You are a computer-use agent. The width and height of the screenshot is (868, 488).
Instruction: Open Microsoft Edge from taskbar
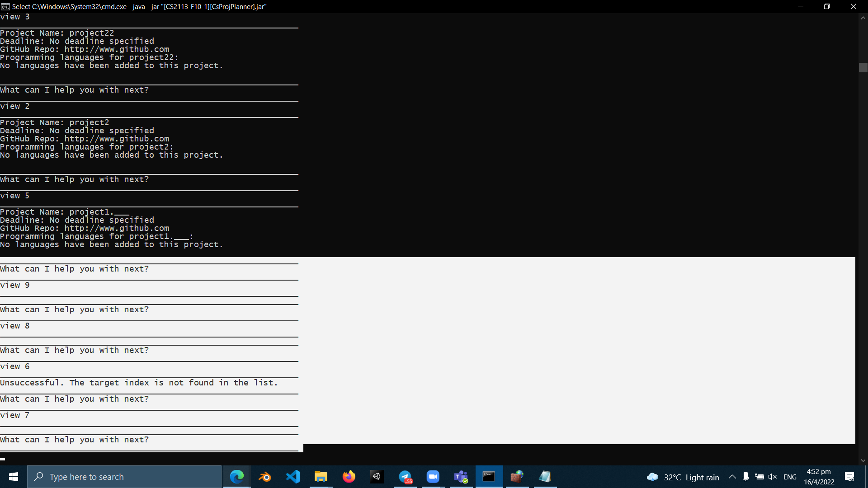point(237,477)
